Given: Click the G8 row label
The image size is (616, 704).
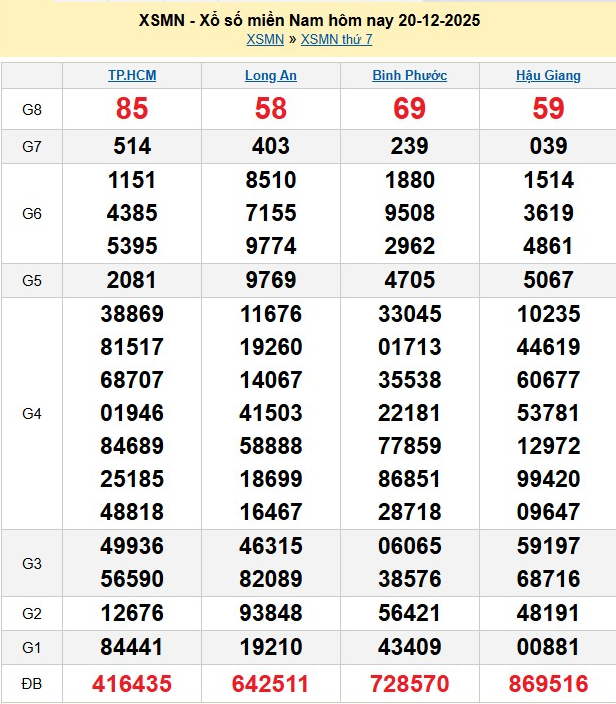Looking at the screenshot, I should (x=32, y=110).
